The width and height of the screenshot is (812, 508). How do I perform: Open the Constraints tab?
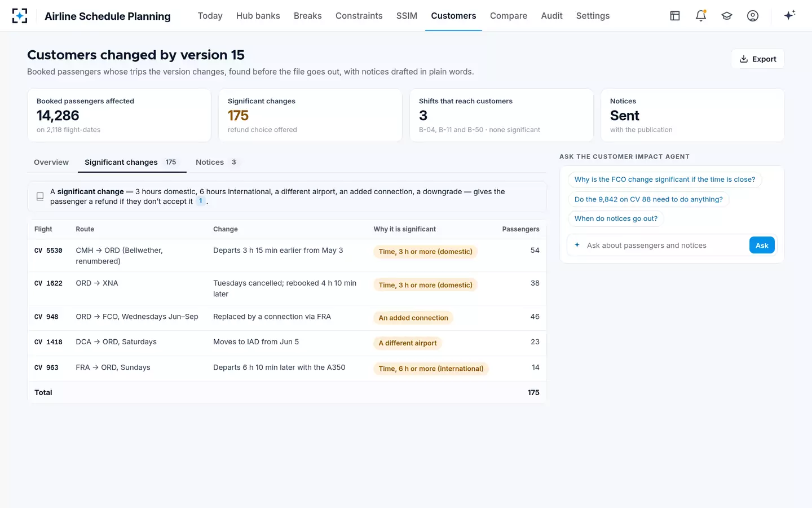coord(359,16)
